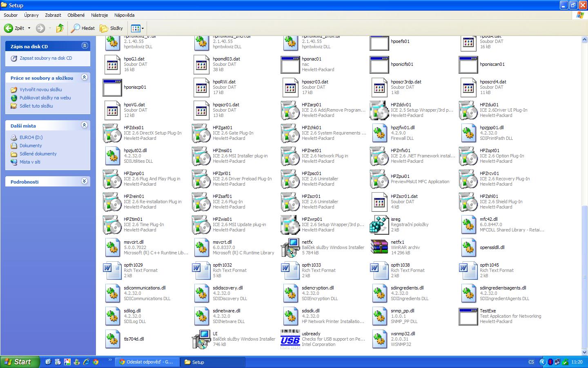Toggle the Složky folders pane

click(x=111, y=28)
